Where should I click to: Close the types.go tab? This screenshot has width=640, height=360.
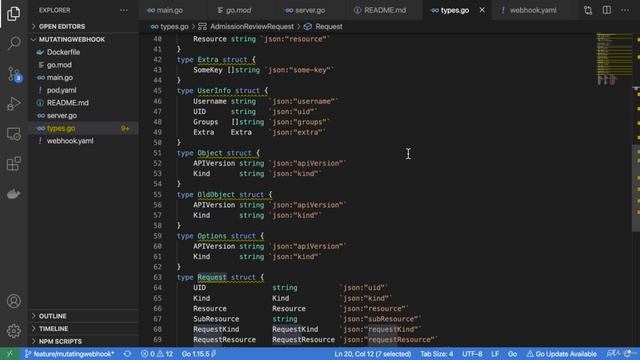[x=482, y=10]
